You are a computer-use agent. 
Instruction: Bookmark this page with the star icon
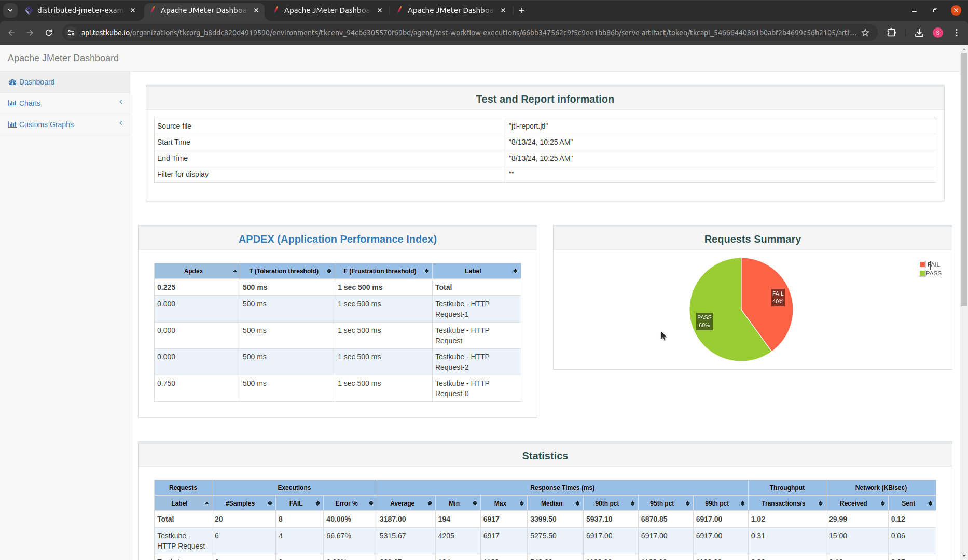pyautogui.click(x=865, y=32)
